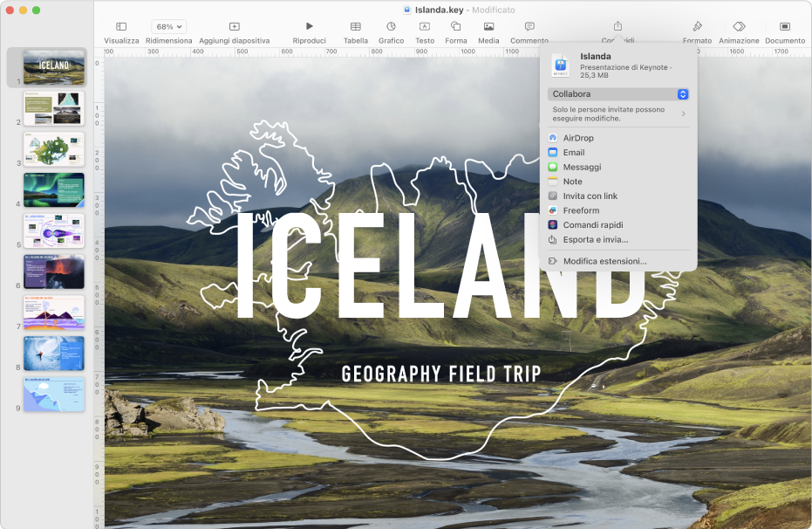Add a comment with Commento icon

(x=529, y=27)
